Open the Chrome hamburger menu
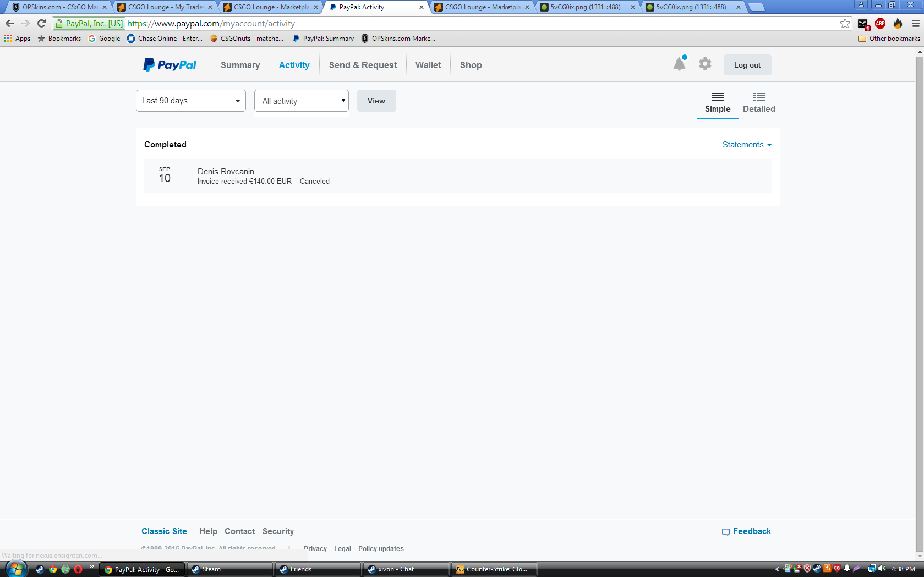 coord(916,23)
